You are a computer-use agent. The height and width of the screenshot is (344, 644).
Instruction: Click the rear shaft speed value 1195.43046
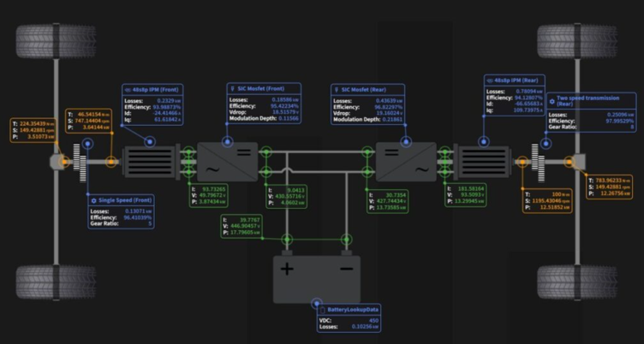pyautogui.click(x=548, y=201)
